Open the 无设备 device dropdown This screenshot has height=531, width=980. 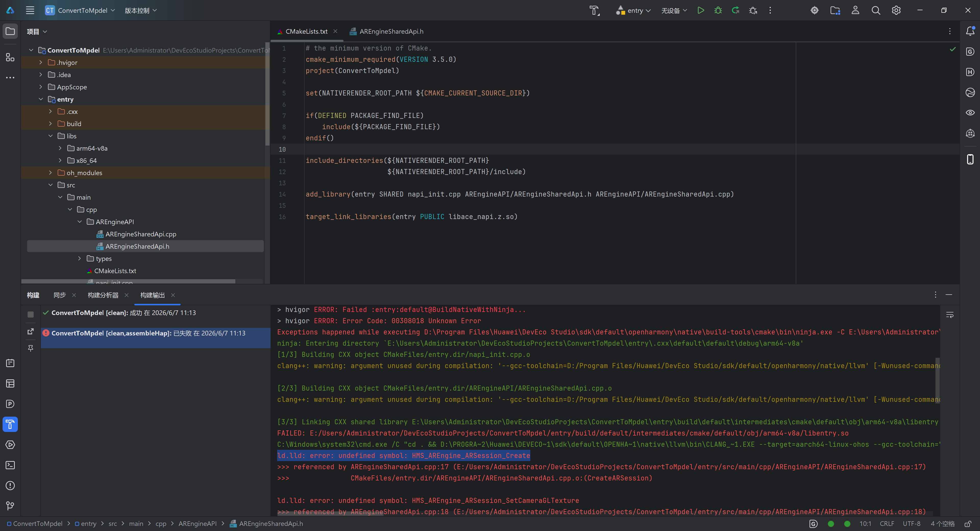point(674,10)
